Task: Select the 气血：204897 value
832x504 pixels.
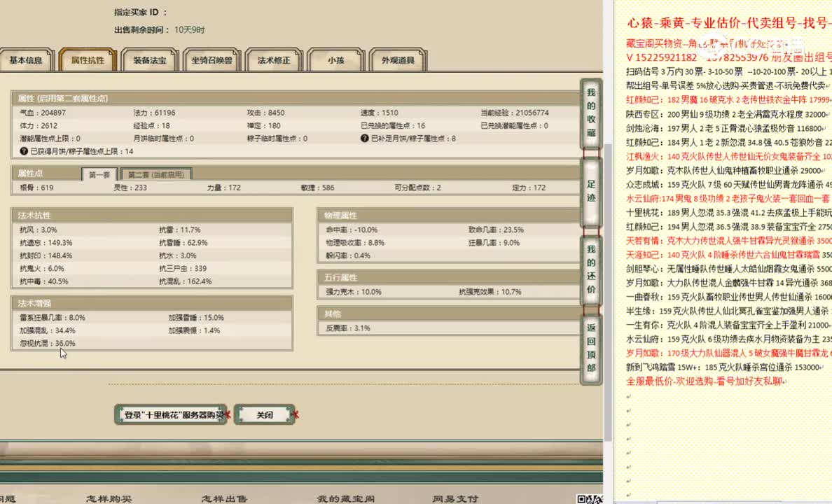Action: click(43, 113)
